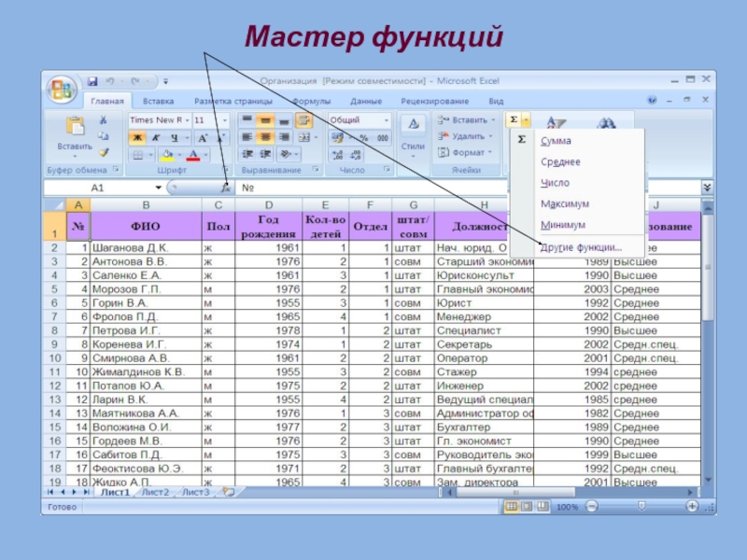The image size is (747, 560).
Task: Align the cell text to the top
Action: coord(247,120)
